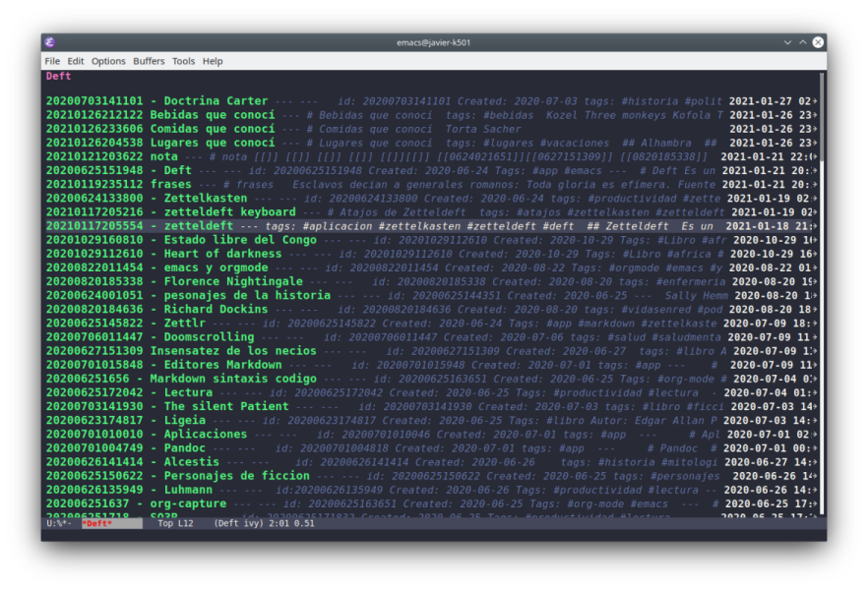Screen dimensions: 868x590
Task: Select the Bebidas que conocí entry
Action: 213,115
